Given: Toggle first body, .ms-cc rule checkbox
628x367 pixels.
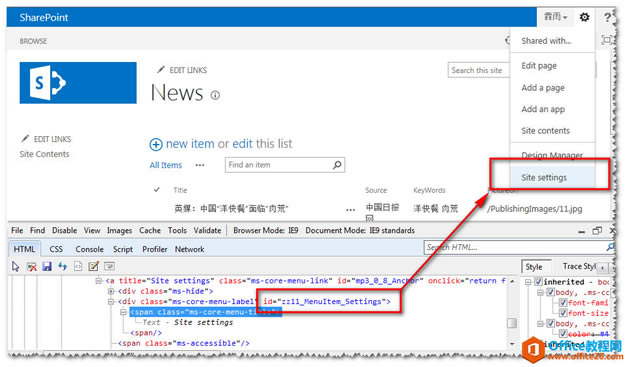Looking at the screenshot, I should coord(551,292).
